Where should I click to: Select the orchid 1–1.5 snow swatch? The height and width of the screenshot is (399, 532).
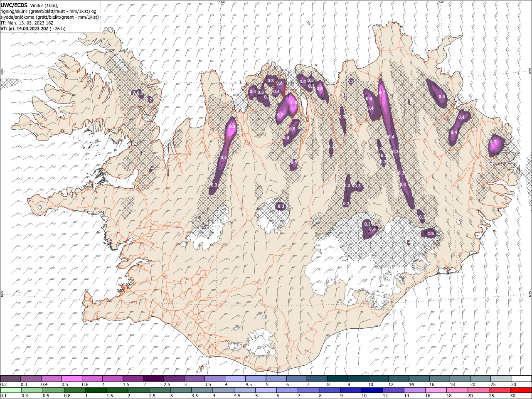pyautogui.click(x=113, y=379)
